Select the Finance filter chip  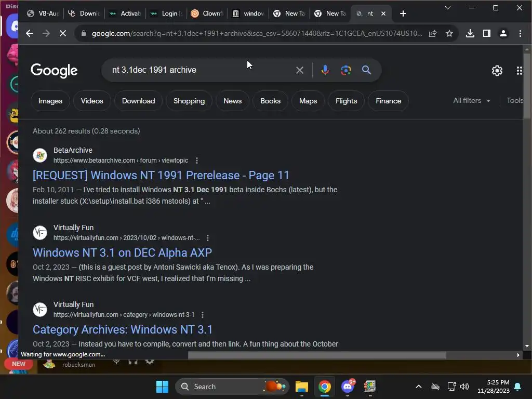[388, 101]
